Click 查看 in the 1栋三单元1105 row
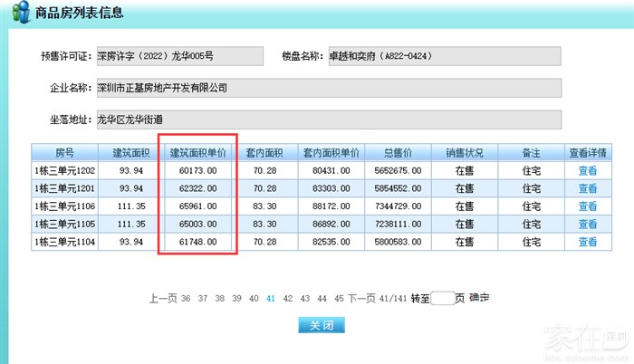 click(588, 223)
